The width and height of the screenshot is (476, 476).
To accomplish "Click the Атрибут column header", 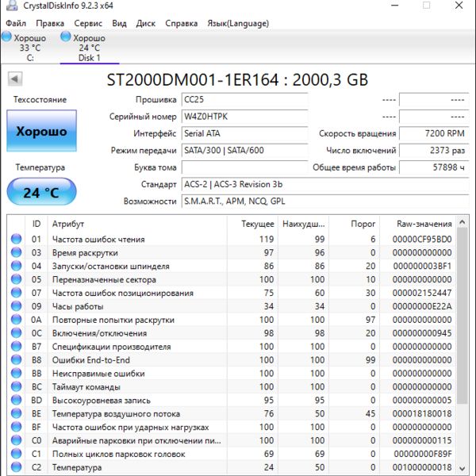I will click(137, 224).
